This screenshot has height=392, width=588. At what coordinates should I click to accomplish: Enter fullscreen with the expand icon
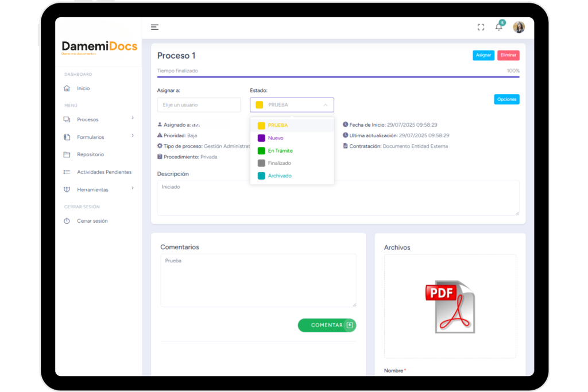point(481,27)
